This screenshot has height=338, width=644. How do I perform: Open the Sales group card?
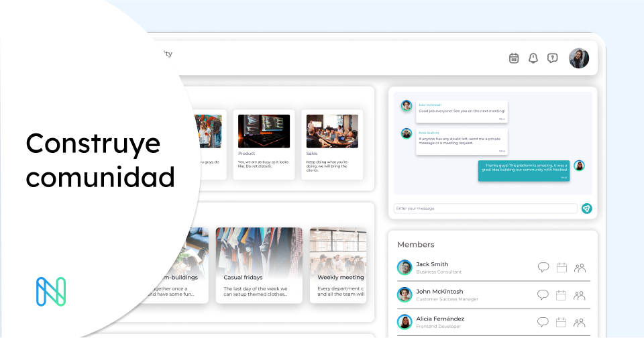332,144
